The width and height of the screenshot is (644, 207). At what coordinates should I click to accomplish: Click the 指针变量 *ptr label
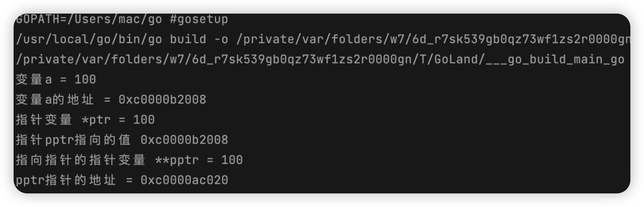(x=63, y=120)
